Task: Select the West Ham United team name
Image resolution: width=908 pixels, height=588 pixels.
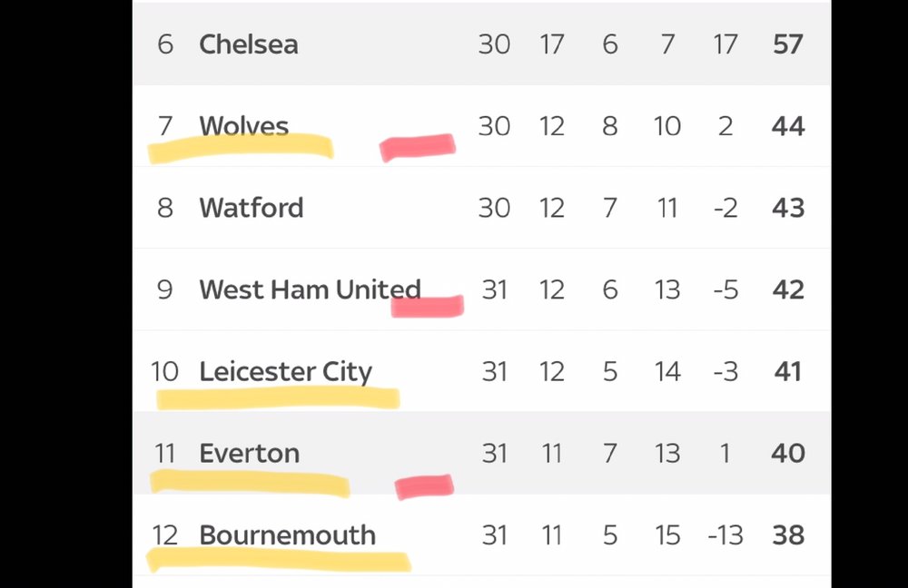Action: (310, 289)
